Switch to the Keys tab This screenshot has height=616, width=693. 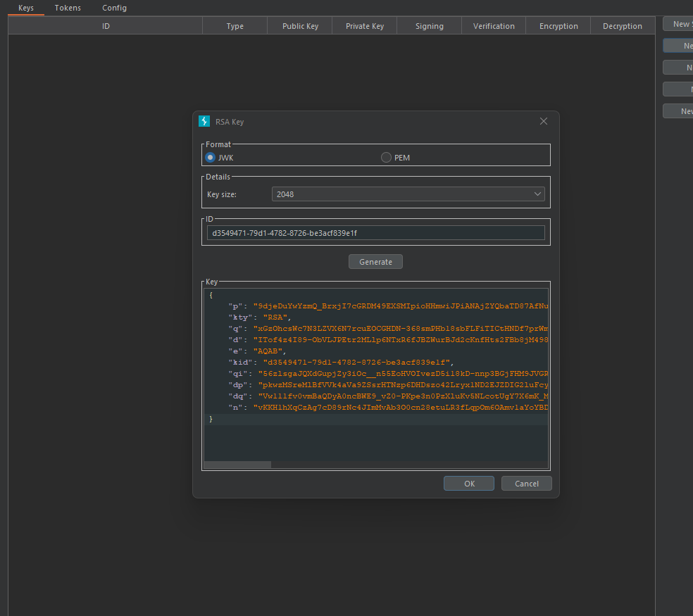pyautogui.click(x=26, y=8)
